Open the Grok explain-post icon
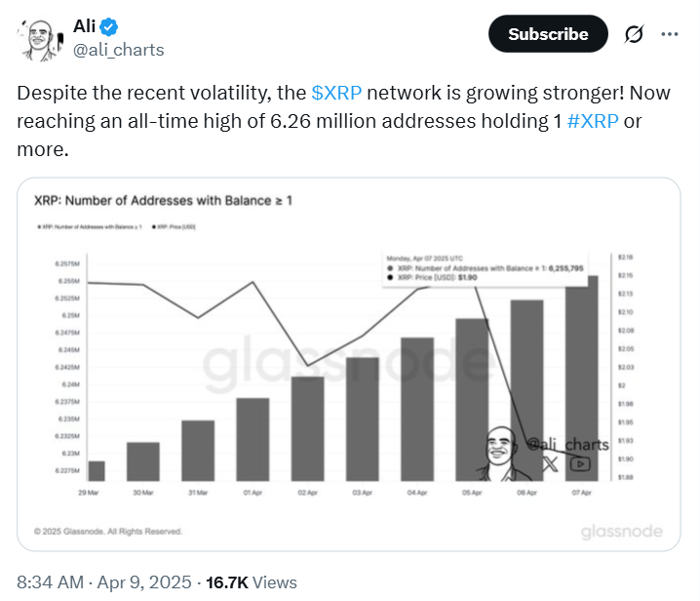The image size is (700, 601). [634, 34]
